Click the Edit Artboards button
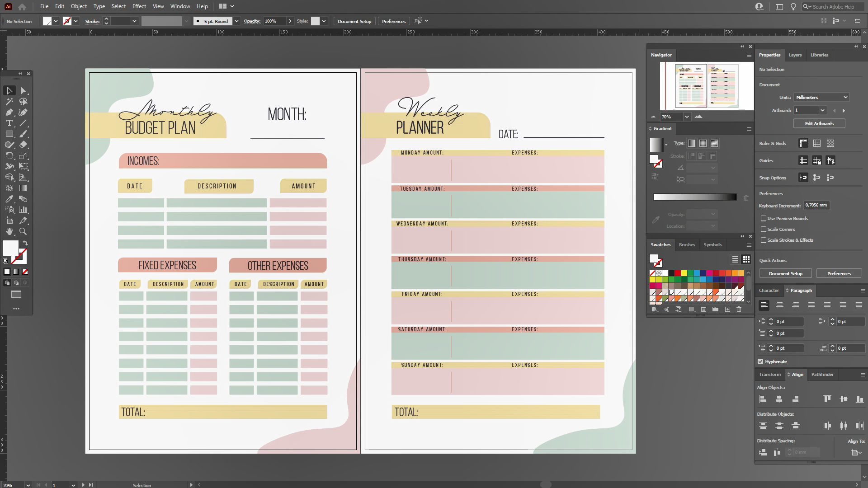Screen dimensions: 868x488 click(x=819, y=123)
